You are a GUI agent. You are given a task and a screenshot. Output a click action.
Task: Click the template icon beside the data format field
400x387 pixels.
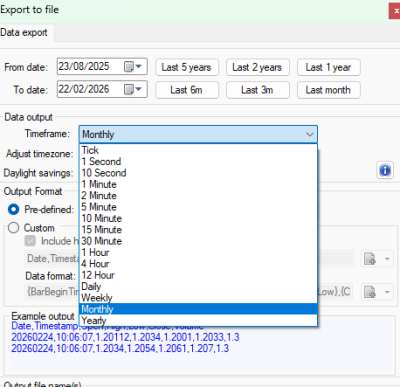tap(370, 292)
